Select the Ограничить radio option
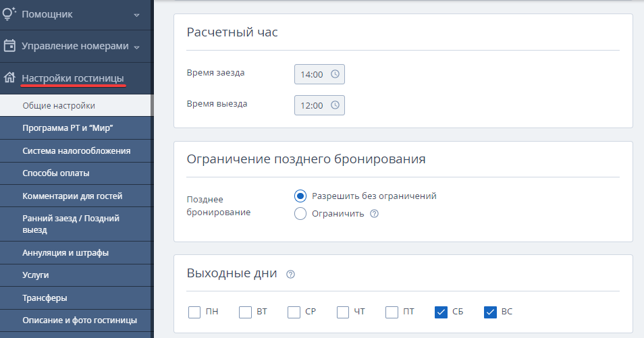644x338 pixels. coord(300,214)
